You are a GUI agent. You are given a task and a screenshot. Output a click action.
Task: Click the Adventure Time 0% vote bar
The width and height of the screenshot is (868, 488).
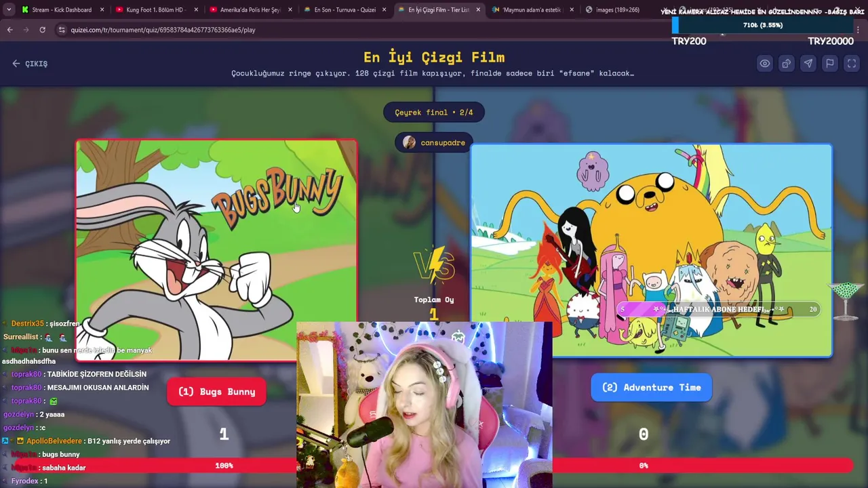tap(703, 466)
